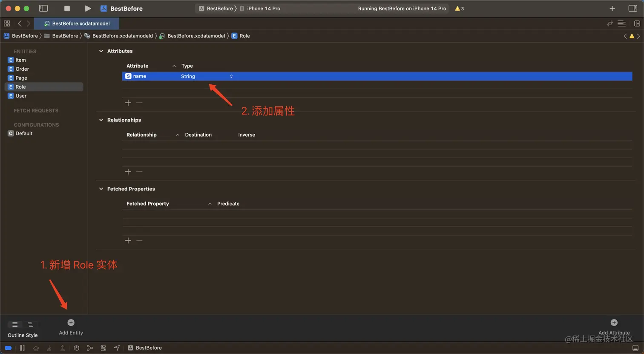
Task: Collapse the Relationships section
Action: (x=101, y=120)
